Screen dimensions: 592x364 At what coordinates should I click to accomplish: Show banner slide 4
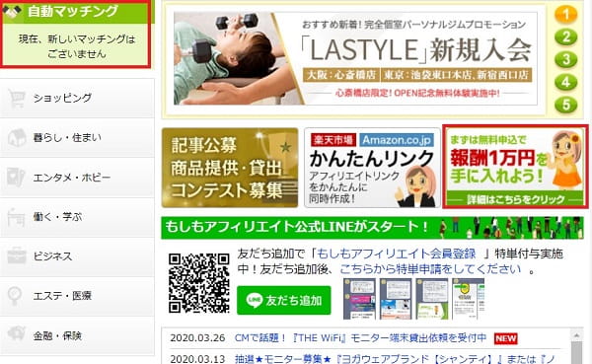(x=565, y=82)
